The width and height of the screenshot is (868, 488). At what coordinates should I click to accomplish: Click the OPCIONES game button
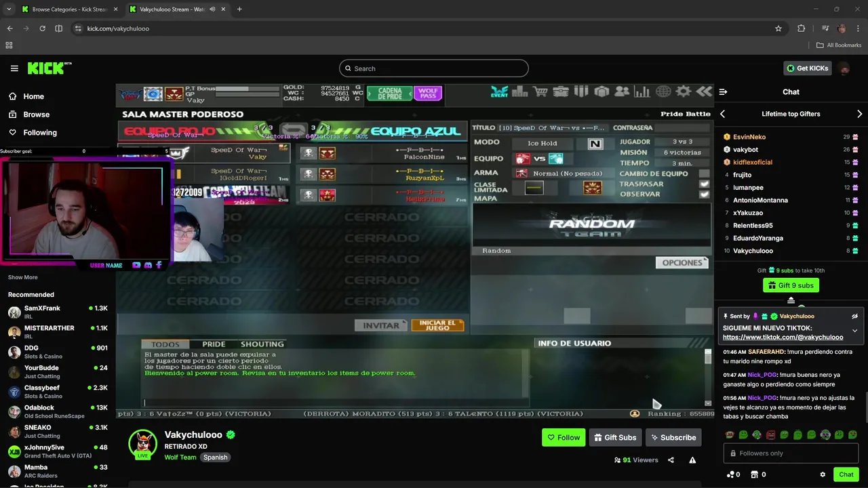click(682, 263)
